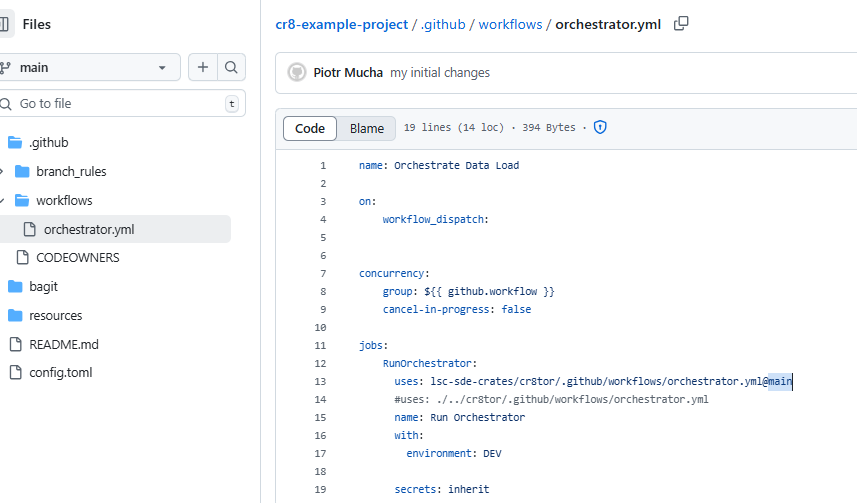Click highlighted '@main' on line 13
857x503 pixels.
(x=777, y=382)
